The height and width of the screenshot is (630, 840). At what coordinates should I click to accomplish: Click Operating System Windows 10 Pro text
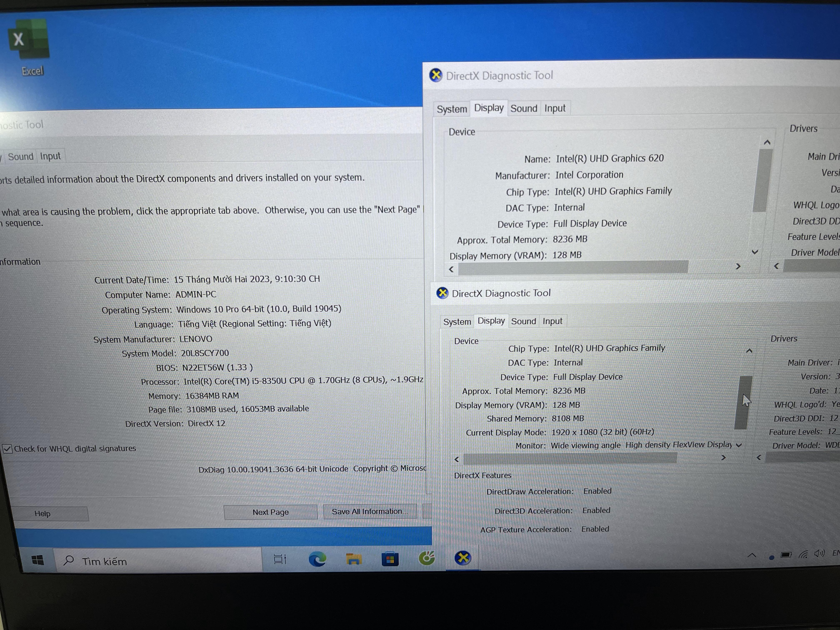pyautogui.click(x=259, y=309)
